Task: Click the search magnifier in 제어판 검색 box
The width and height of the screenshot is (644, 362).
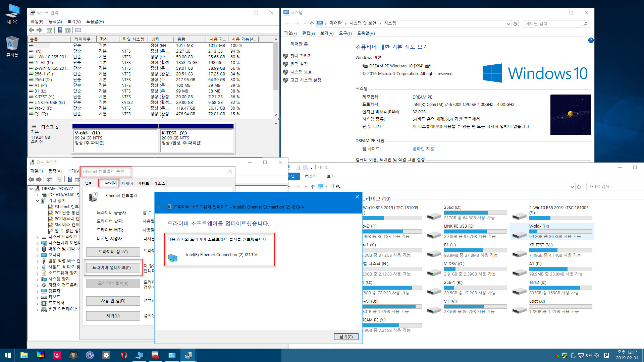Action: [585, 24]
